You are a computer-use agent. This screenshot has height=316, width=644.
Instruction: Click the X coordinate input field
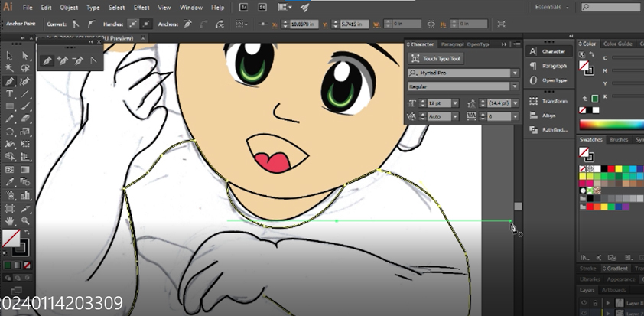click(304, 24)
